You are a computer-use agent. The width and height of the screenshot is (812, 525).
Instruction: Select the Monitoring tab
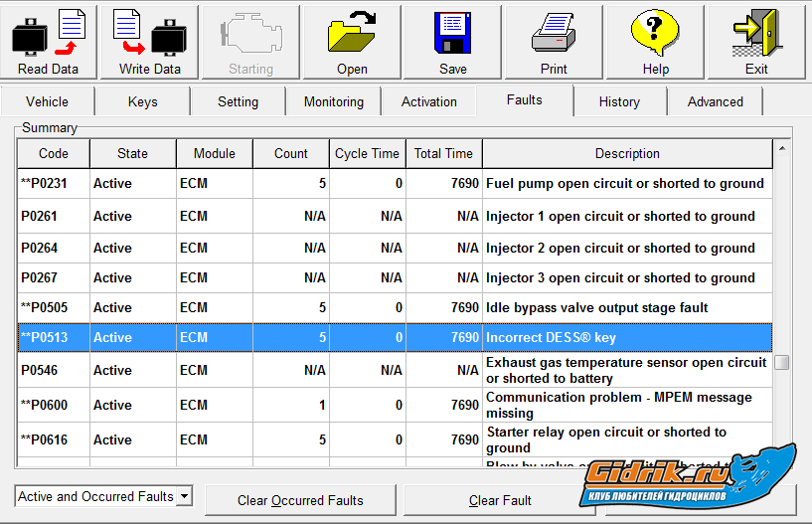[x=333, y=101]
